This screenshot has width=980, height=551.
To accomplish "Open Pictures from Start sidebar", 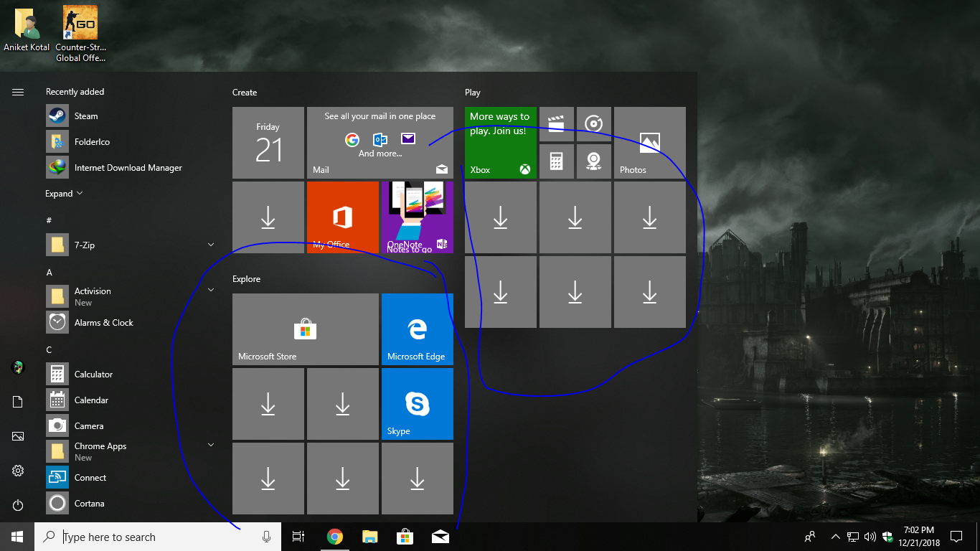I will tap(18, 436).
